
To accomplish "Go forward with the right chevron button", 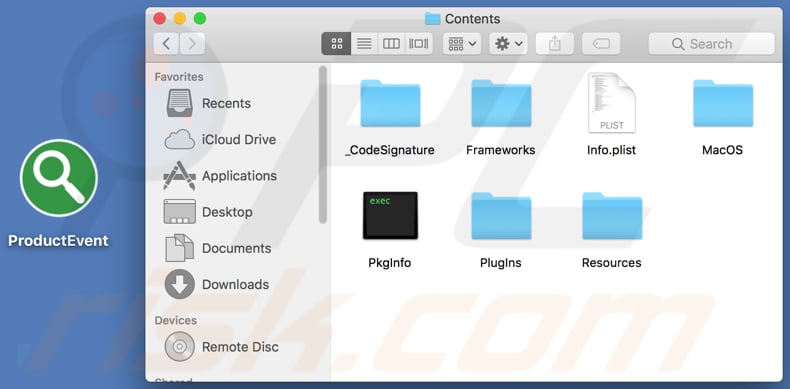I will tap(192, 44).
